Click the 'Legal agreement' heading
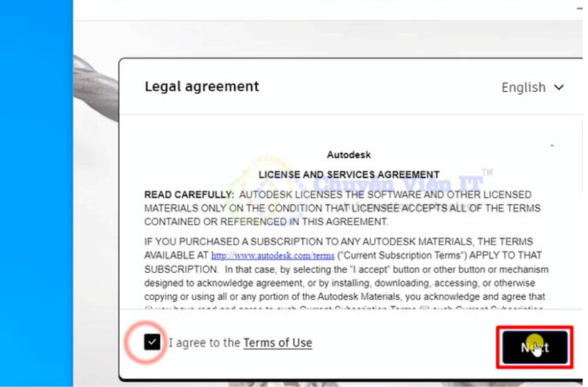 202,87
